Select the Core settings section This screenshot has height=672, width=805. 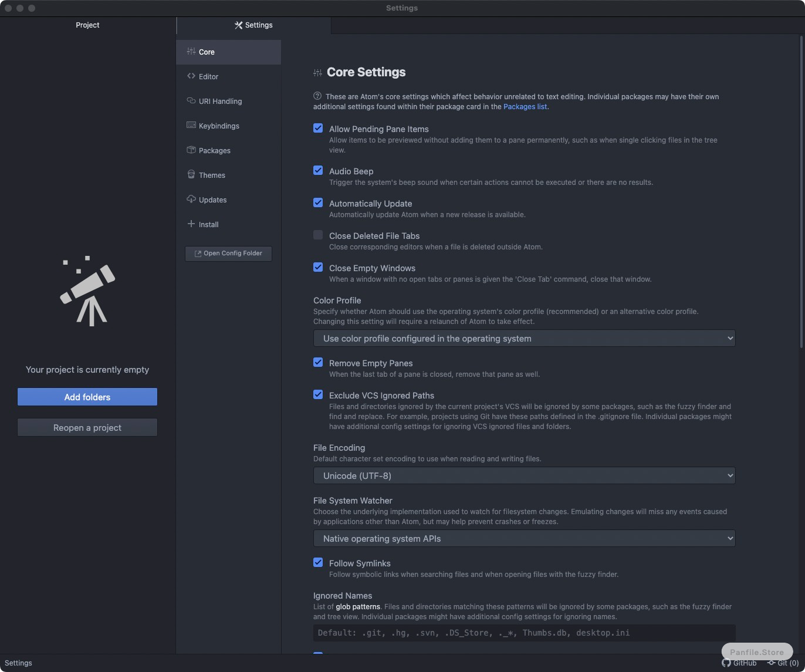[x=228, y=52]
